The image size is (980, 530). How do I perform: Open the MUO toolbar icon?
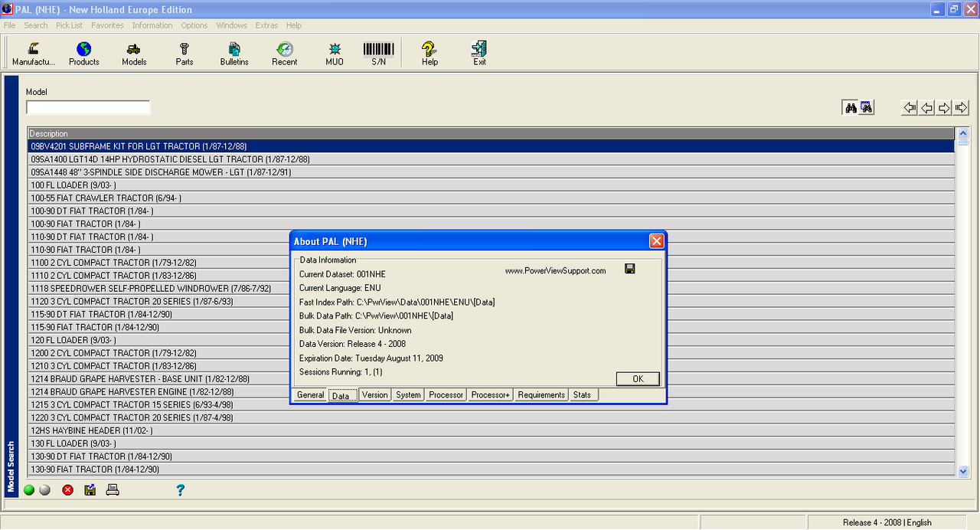(335, 54)
